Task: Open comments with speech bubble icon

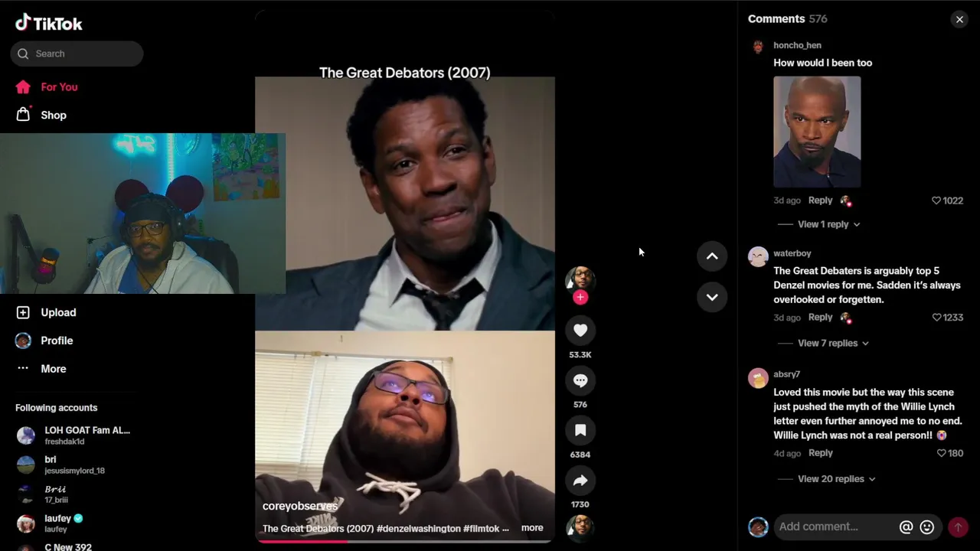Action: pos(580,380)
